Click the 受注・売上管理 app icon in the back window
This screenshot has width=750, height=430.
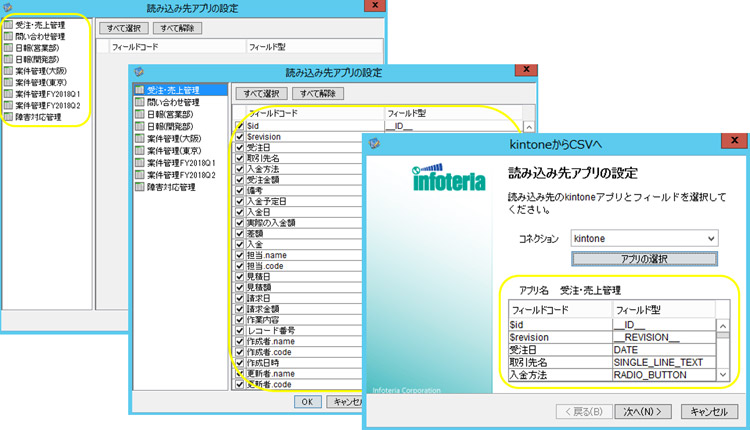click(x=8, y=24)
